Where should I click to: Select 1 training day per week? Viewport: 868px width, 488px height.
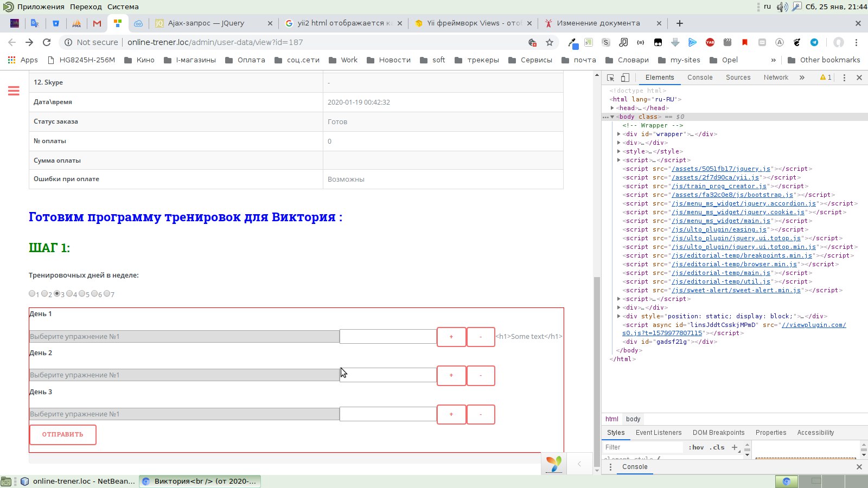coord(32,293)
